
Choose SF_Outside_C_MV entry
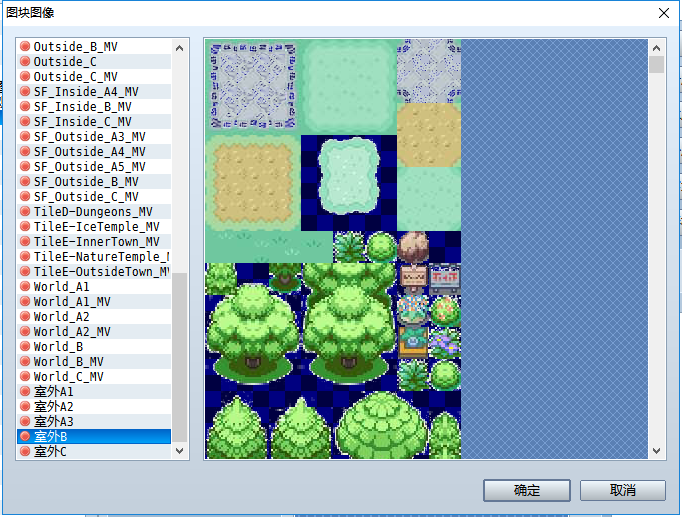click(94, 197)
